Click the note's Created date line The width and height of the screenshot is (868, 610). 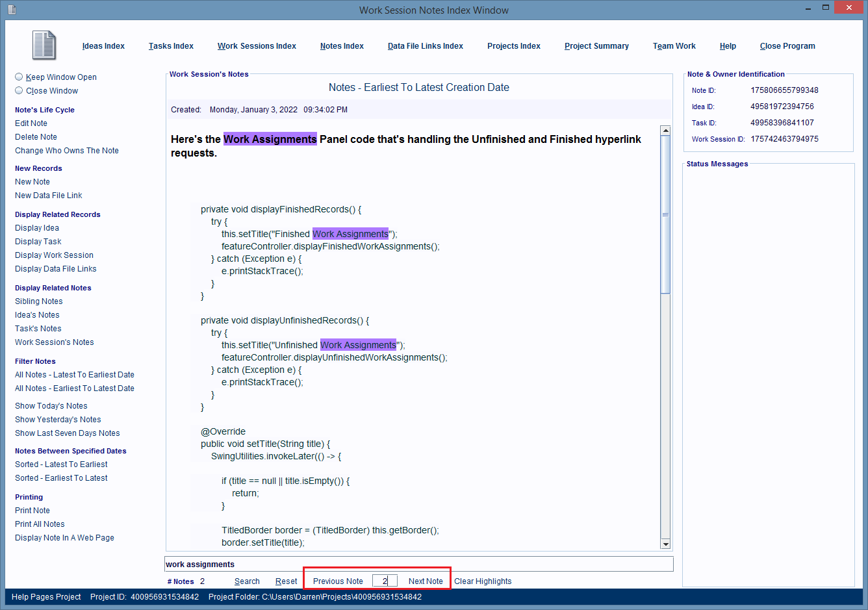tap(259, 110)
